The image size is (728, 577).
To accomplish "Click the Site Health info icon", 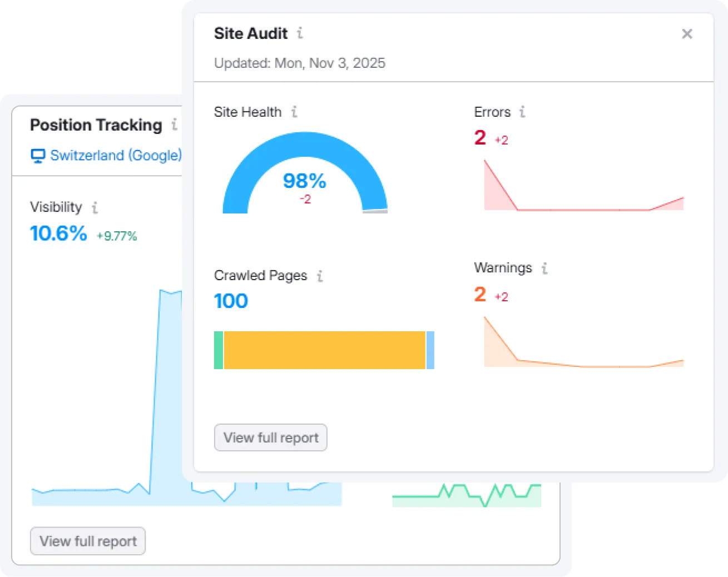I will click(x=294, y=112).
